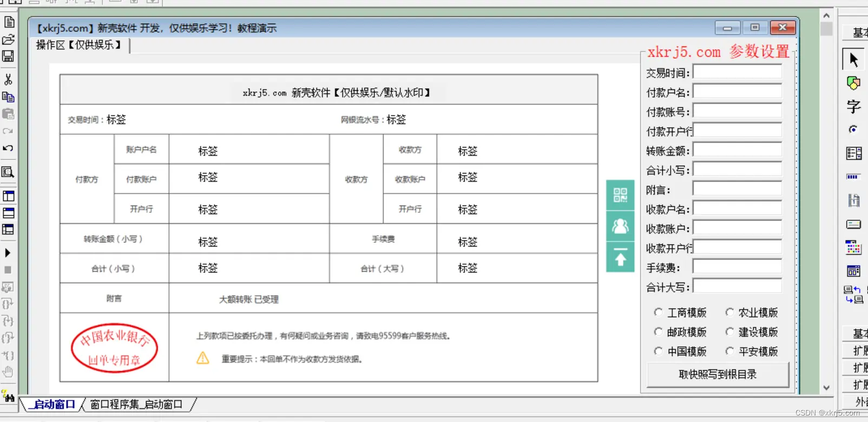Image resolution: width=868 pixels, height=422 pixels.
Task: Click the 交易时间 label value 标签
Action: (116, 120)
